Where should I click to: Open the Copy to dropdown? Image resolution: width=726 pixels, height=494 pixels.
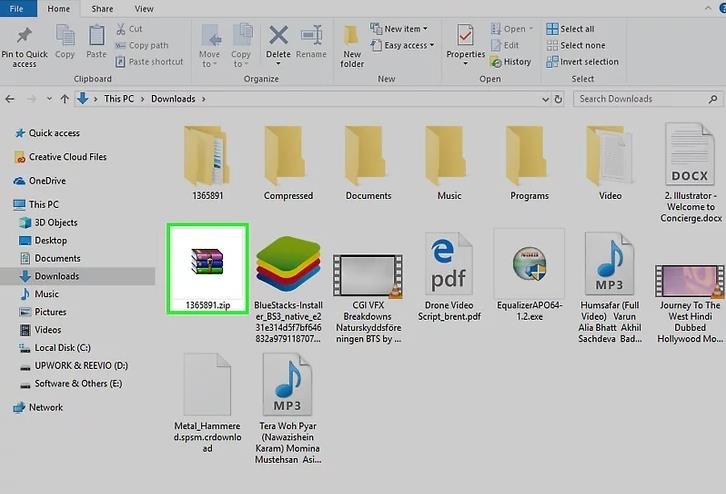point(241,46)
